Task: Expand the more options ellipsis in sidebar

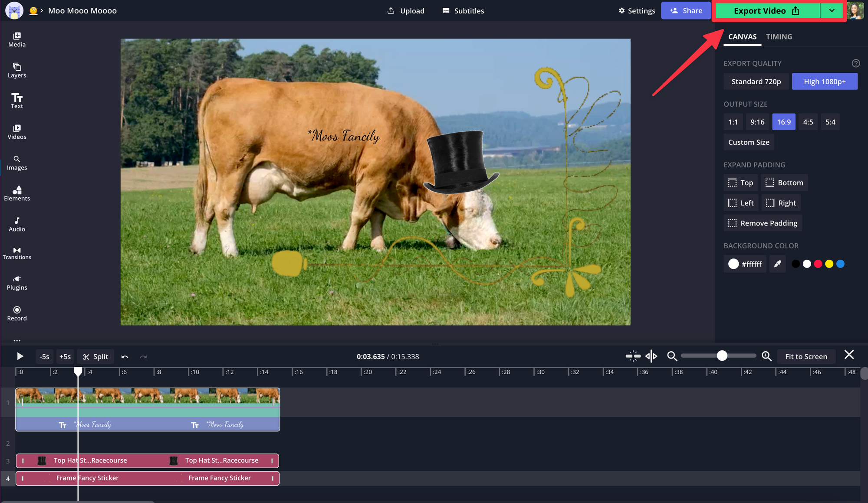Action: (17, 340)
